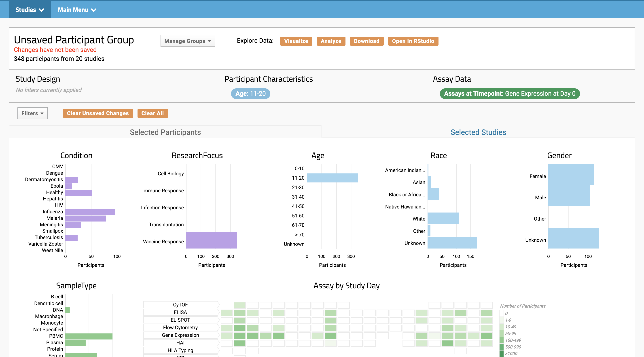The height and width of the screenshot is (357, 644).
Task: Click the CyTOF assay row label
Action: click(180, 304)
